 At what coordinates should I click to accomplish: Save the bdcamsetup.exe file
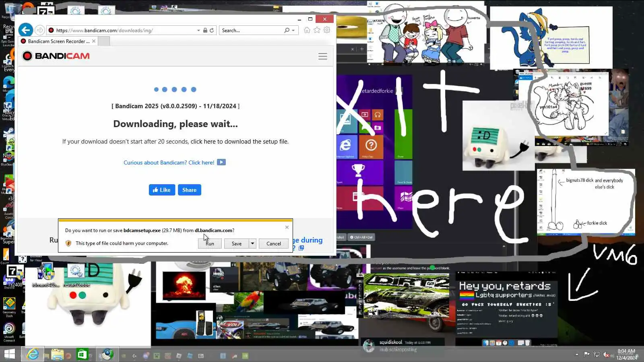coord(237,243)
